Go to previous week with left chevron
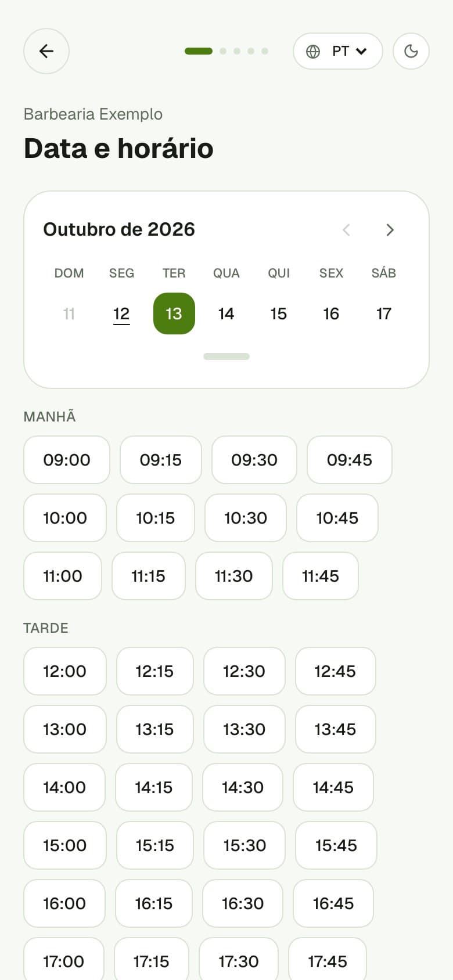The width and height of the screenshot is (453, 980). [x=347, y=230]
